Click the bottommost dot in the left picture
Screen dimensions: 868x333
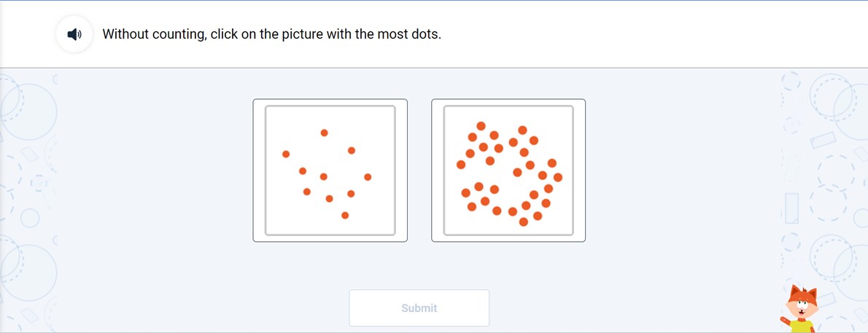click(345, 215)
